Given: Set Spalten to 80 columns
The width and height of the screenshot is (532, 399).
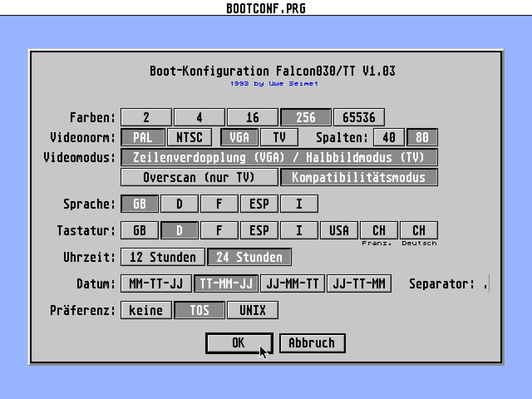Looking at the screenshot, I should pos(422,137).
